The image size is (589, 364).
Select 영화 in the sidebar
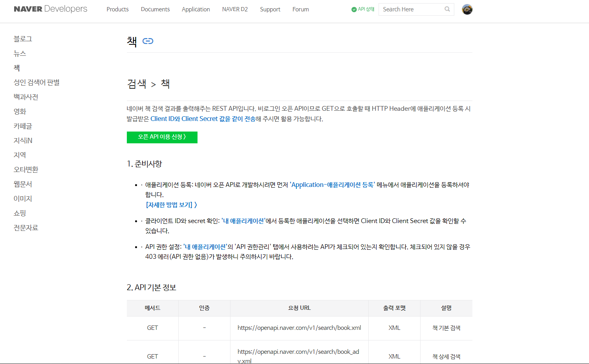[x=20, y=112]
